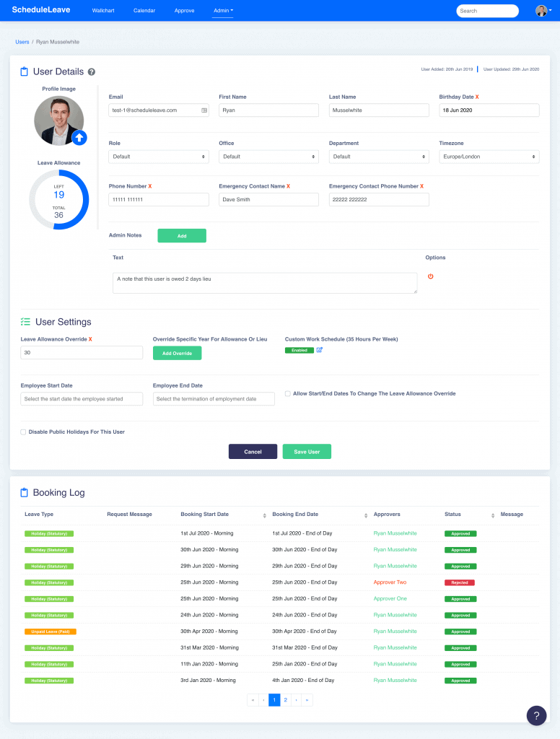Click the red delete icon beside admin note
The image size is (560, 739).
pos(431,276)
